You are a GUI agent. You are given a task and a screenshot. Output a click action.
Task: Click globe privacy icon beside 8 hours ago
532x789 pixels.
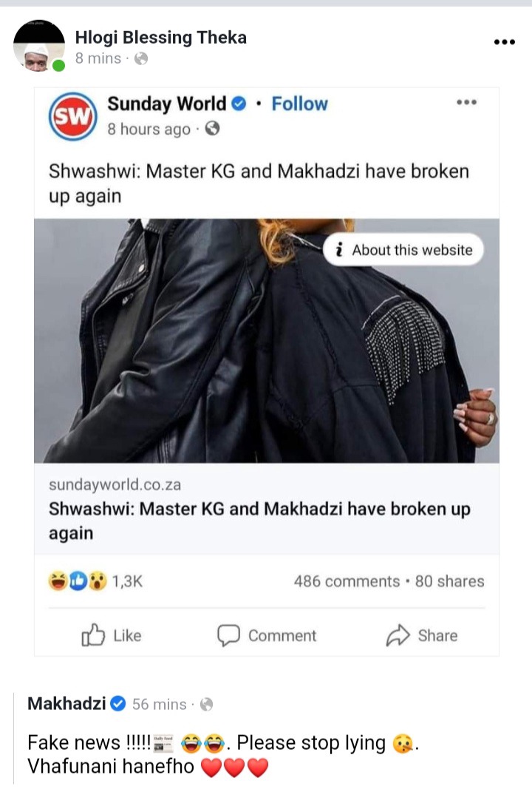tap(213, 129)
